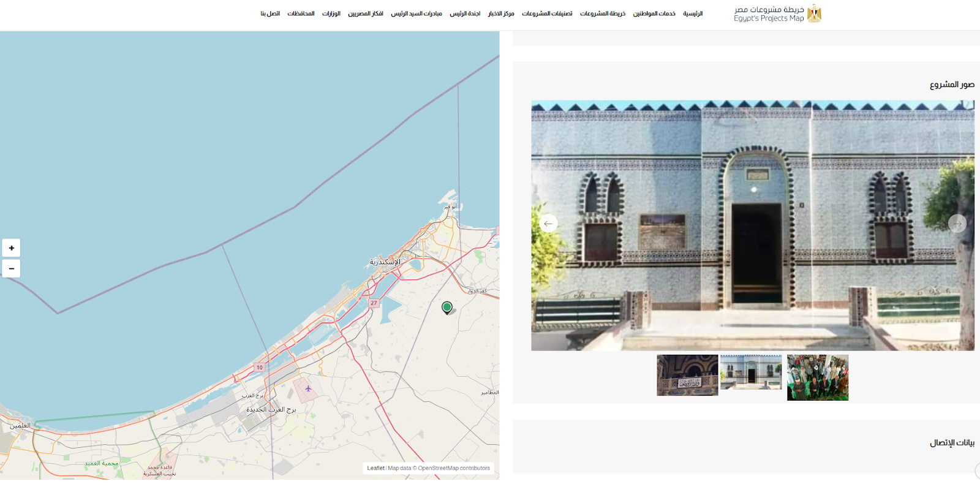The height and width of the screenshot is (495, 980).
Task: Select thumbnail of worshippers praying on green carpet
Action: point(818,377)
